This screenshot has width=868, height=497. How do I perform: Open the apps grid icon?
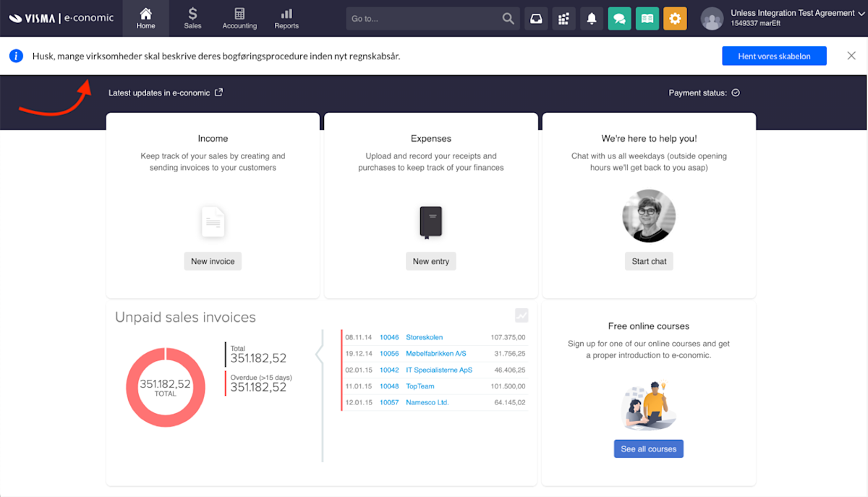[563, 18]
